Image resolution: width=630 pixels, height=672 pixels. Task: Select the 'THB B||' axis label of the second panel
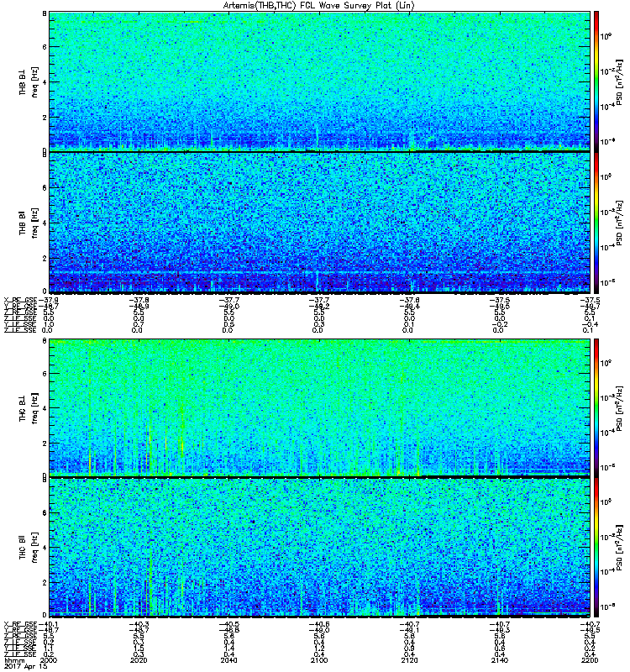[23, 223]
